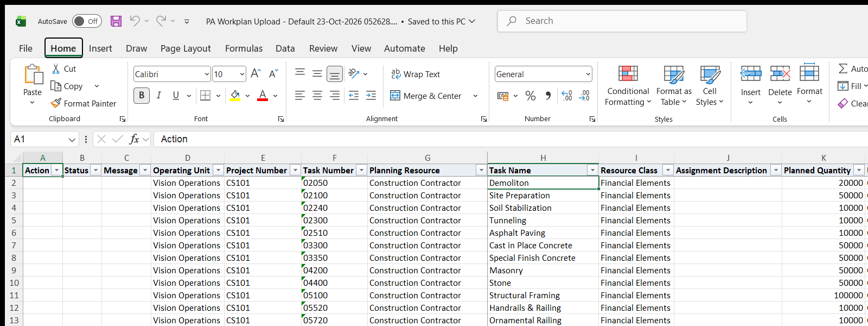The width and height of the screenshot is (868, 326).
Task: Open the File menu
Action: [25, 48]
